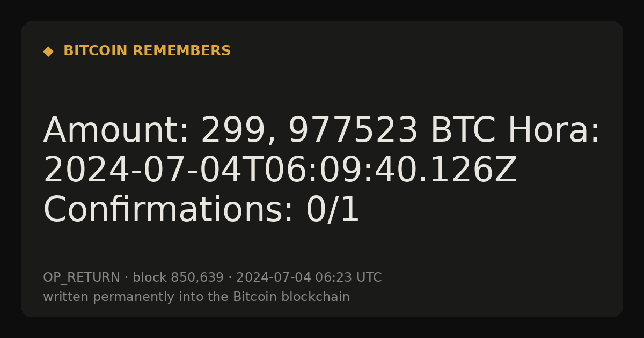Click the Bitcoin blockchain words in footer

[x=291, y=297]
